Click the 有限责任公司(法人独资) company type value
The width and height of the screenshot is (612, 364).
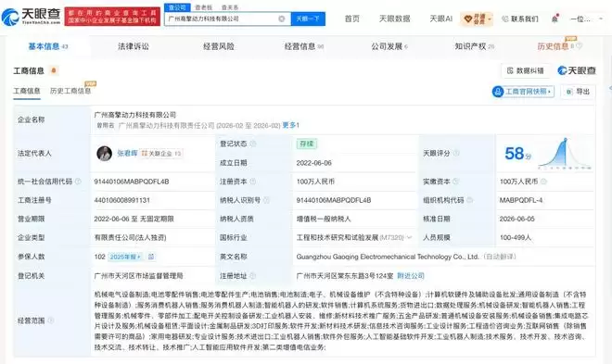pos(130,237)
